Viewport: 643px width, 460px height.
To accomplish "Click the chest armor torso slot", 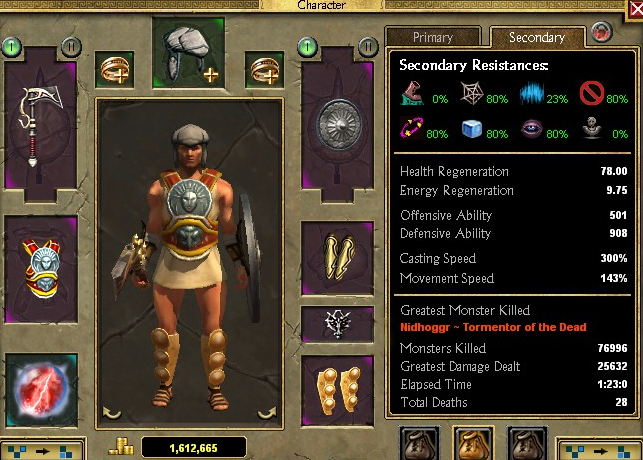I will point(41,269).
